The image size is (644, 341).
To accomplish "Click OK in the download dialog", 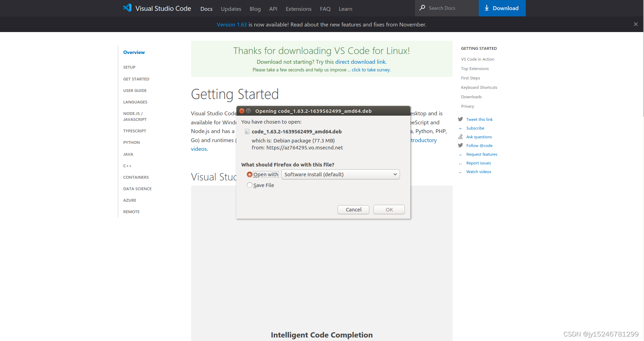I will tap(389, 209).
